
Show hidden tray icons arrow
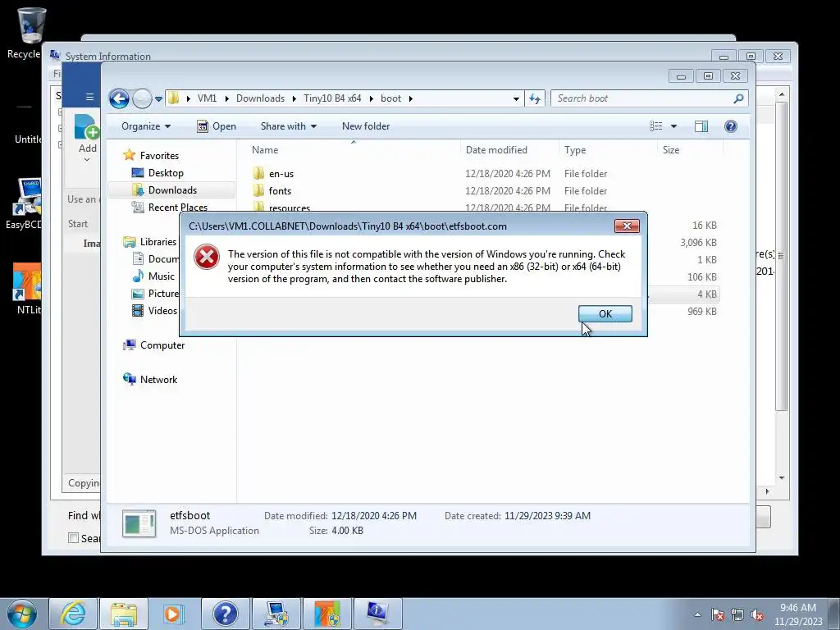point(697,614)
